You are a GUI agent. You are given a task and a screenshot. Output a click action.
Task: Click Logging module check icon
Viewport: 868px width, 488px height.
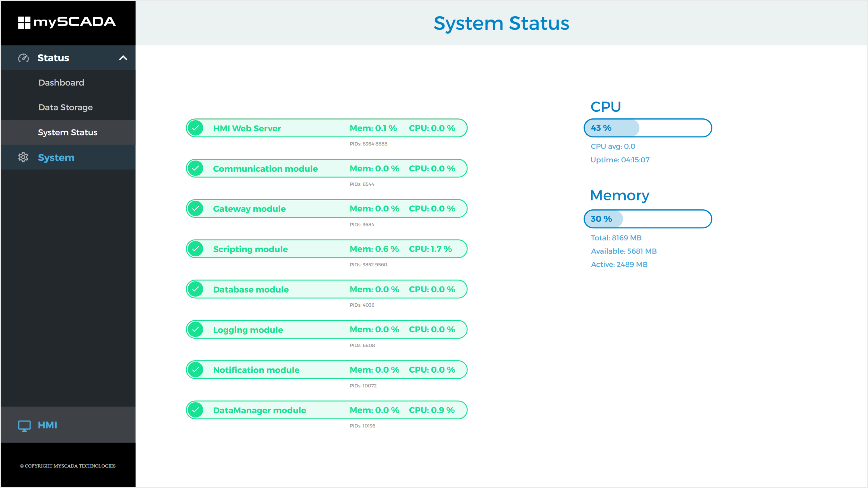click(x=195, y=329)
